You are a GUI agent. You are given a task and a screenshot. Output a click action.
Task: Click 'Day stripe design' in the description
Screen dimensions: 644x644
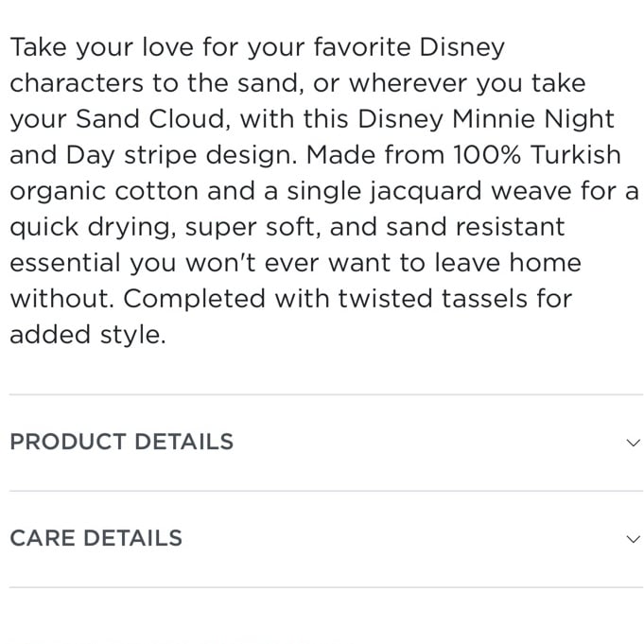[x=182, y=156]
